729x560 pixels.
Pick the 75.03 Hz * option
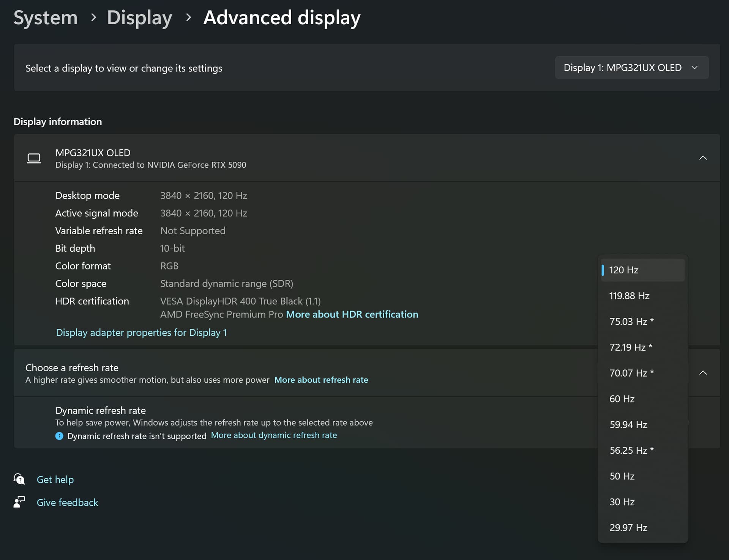pyautogui.click(x=631, y=322)
